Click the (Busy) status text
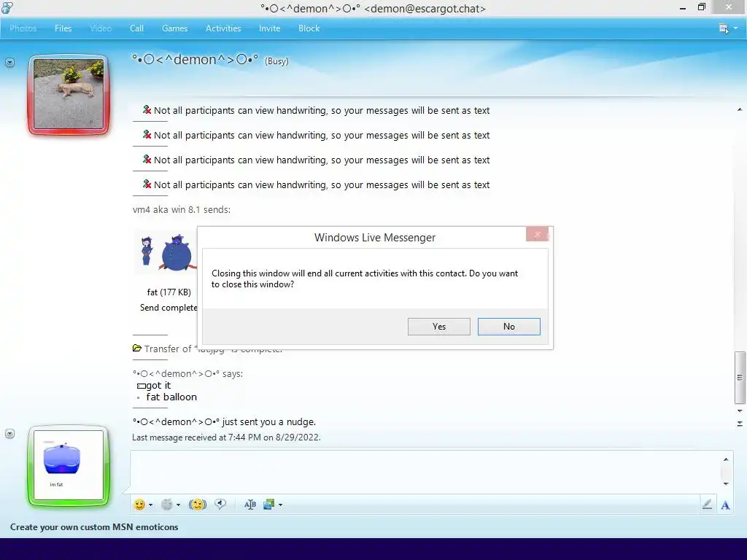The width and height of the screenshot is (747, 560). [276, 61]
